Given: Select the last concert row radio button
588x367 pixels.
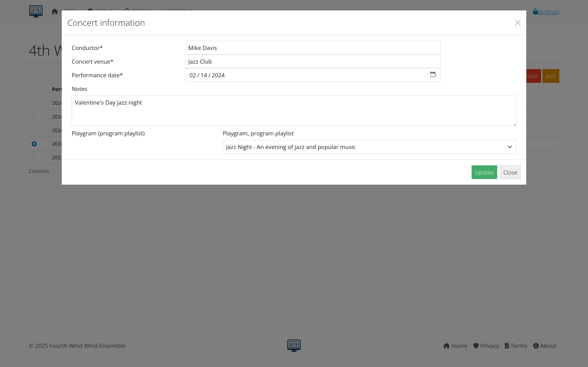Looking at the screenshot, I should [x=34, y=158].
